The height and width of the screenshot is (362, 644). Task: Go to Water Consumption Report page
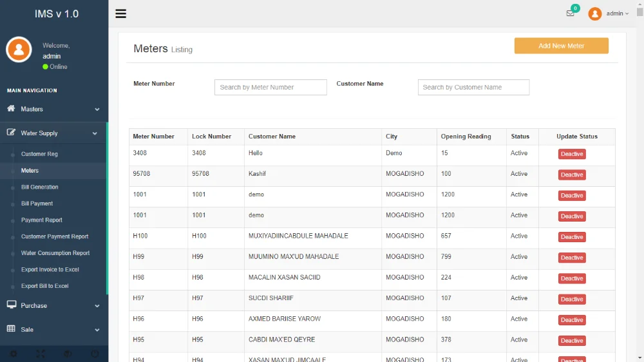[55, 253]
